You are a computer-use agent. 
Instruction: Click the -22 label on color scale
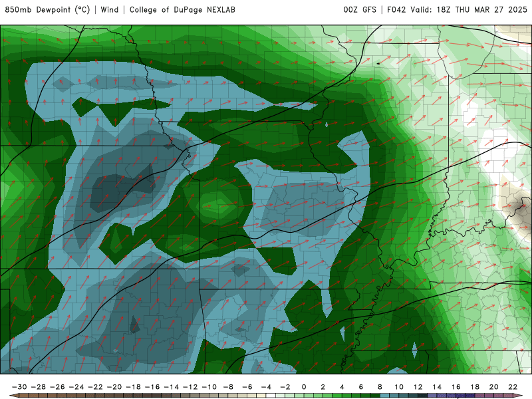95,387
